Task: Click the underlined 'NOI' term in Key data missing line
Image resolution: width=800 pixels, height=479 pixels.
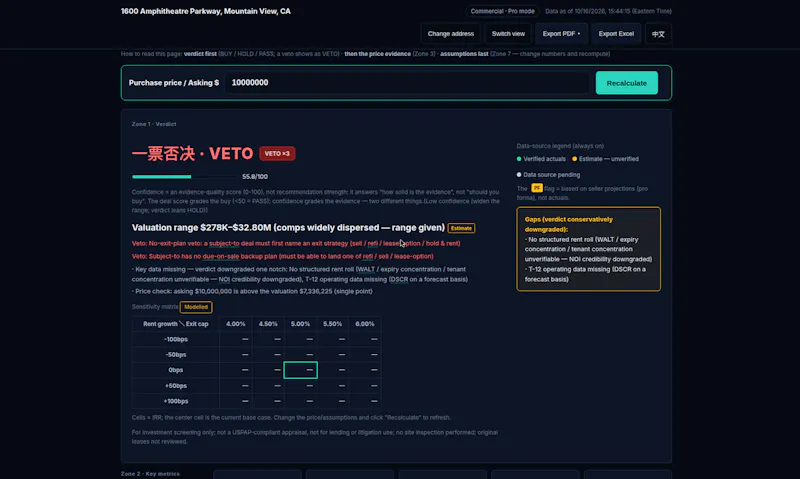Action: [224, 280]
